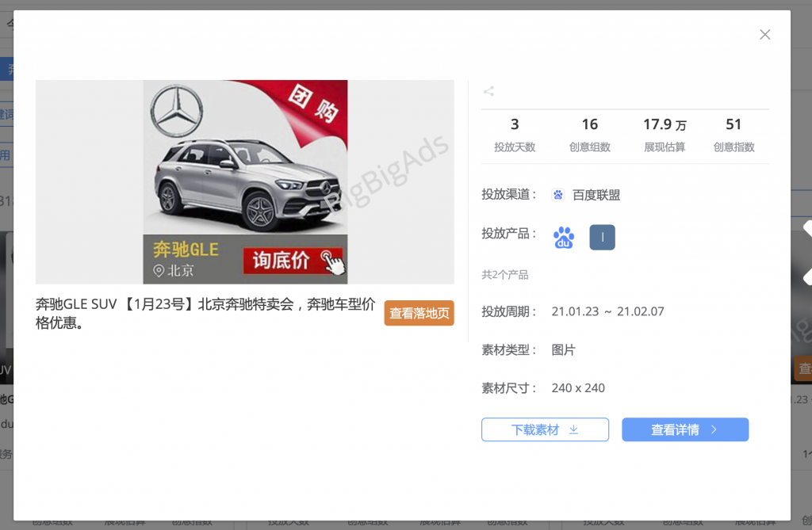Select the 百度联盟 channel text
The image size is (812, 530).
[x=596, y=195]
